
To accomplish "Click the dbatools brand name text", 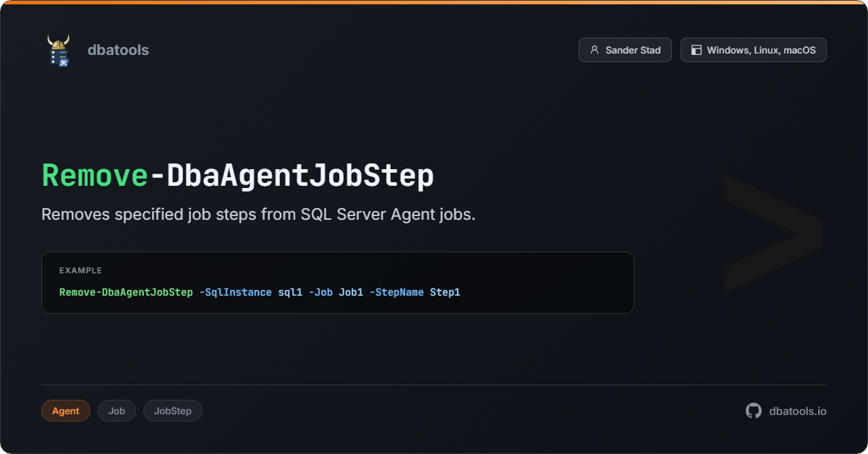I will pyautogui.click(x=118, y=50).
